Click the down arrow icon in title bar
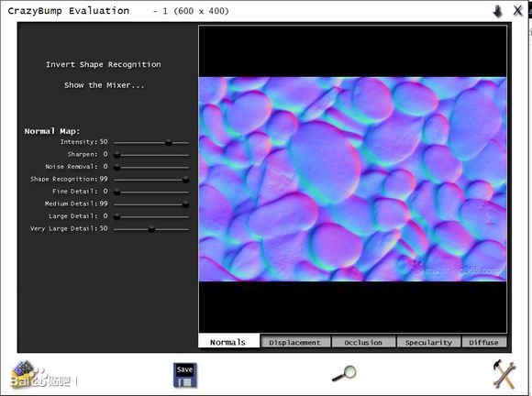Viewport: 532px width, 396px height. 498,11
